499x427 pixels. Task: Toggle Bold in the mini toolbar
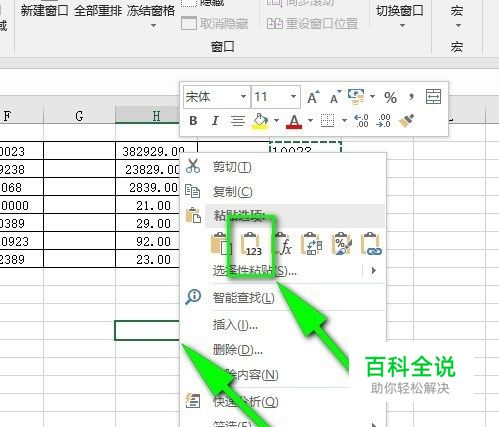click(x=193, y=121)
